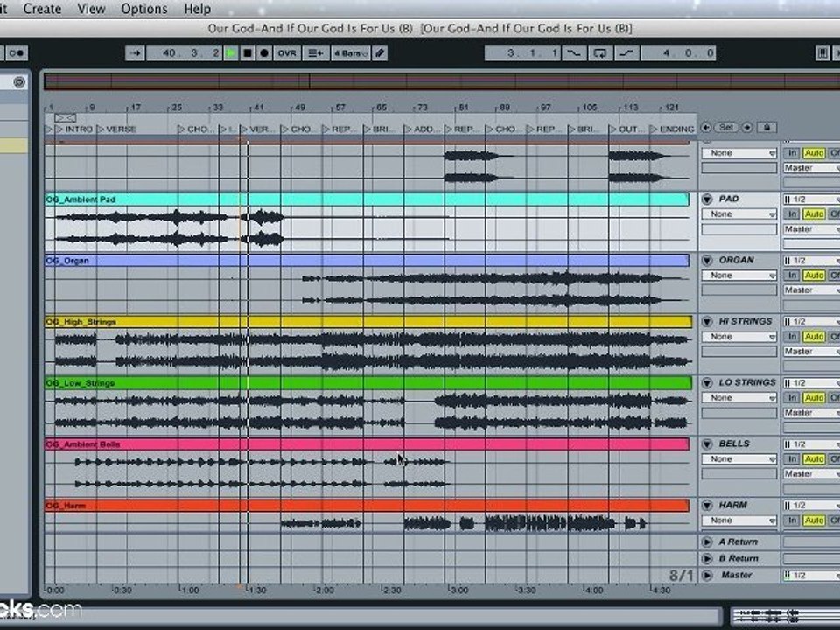
Task: Set HARM track monitor to In
Action: (792, 521)
